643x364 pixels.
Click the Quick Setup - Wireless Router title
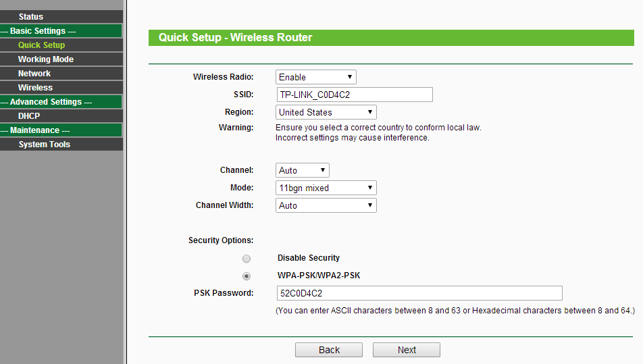235,38
